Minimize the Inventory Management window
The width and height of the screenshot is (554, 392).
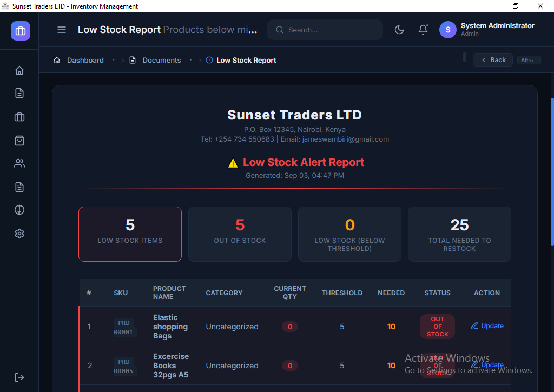(x=491, y=6)
